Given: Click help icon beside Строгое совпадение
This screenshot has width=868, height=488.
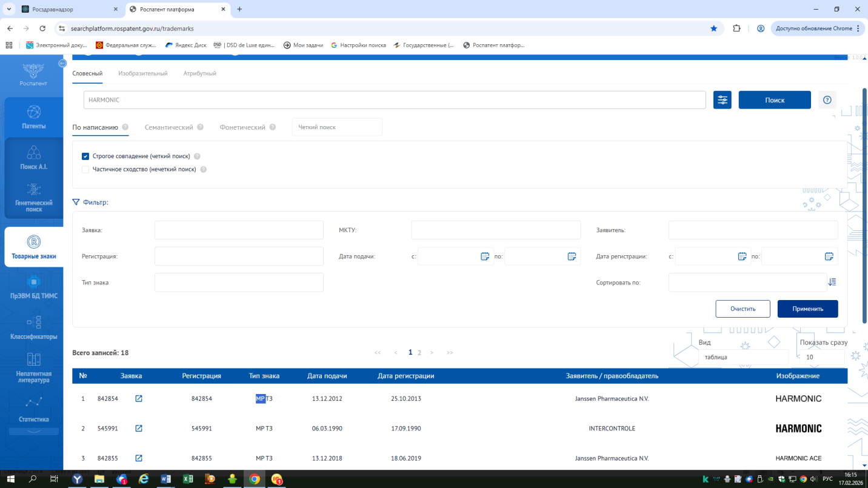Looking at the screenshot, I should coord(197,156).
